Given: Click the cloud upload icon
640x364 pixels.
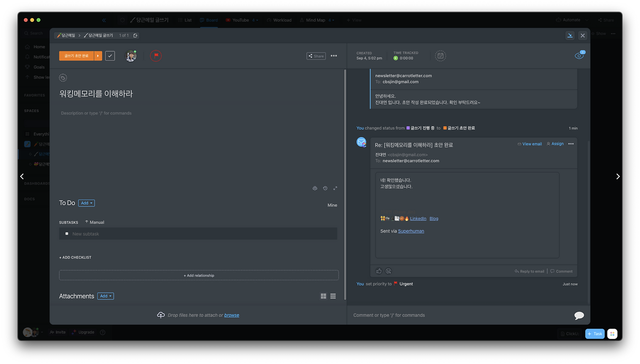Looking at the screenshot, I should pyautogui.click(x=161, y=315).
